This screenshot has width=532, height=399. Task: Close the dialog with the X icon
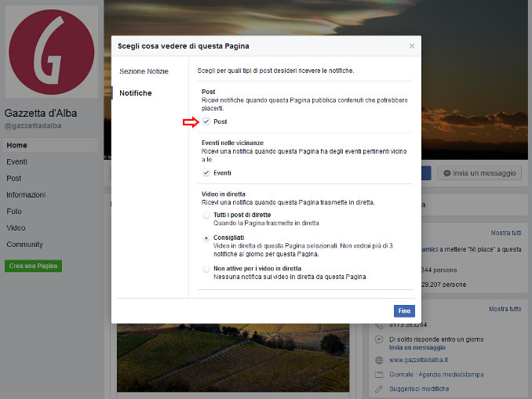click(412, 46)
